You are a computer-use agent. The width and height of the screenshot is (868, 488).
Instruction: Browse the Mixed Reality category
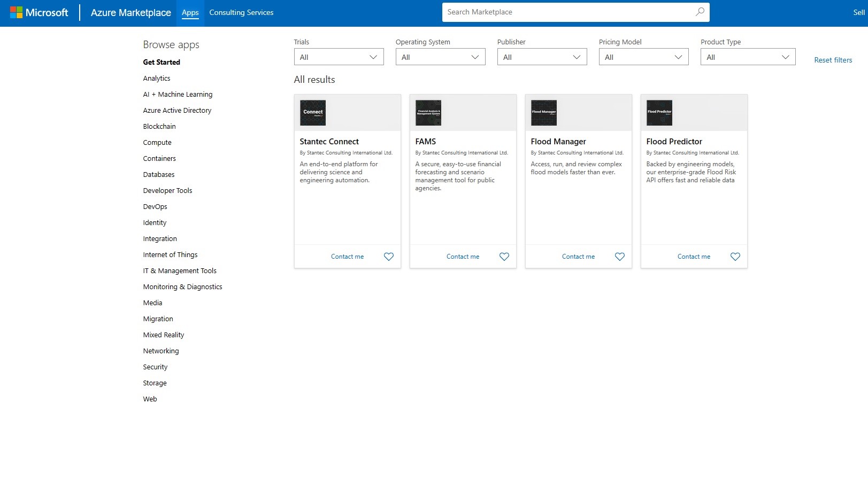(x=164, y=335)
